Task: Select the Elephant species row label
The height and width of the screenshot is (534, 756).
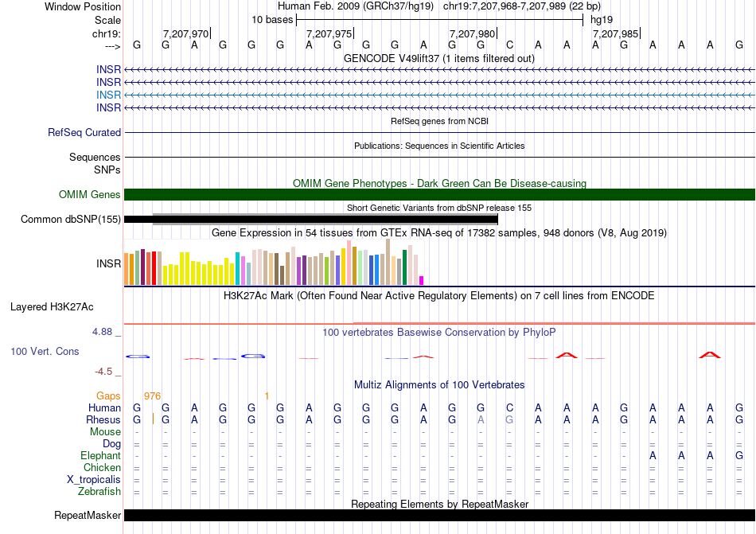Action: click(100, 455)
